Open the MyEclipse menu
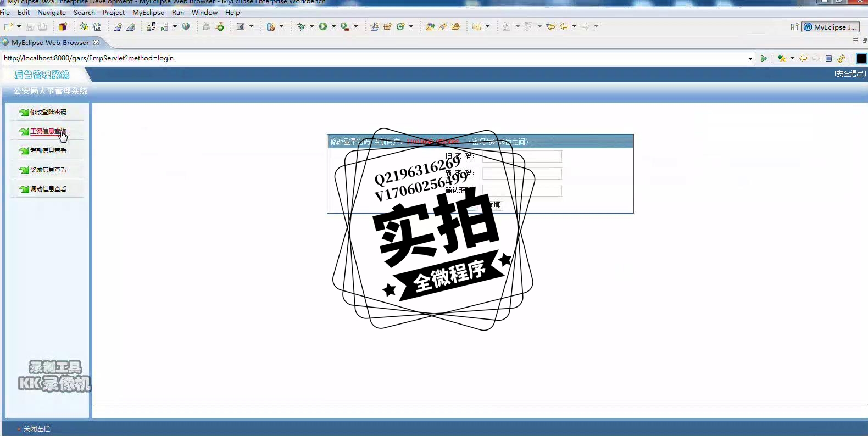The height and width of the screenshot is (436, 868). 148,12
